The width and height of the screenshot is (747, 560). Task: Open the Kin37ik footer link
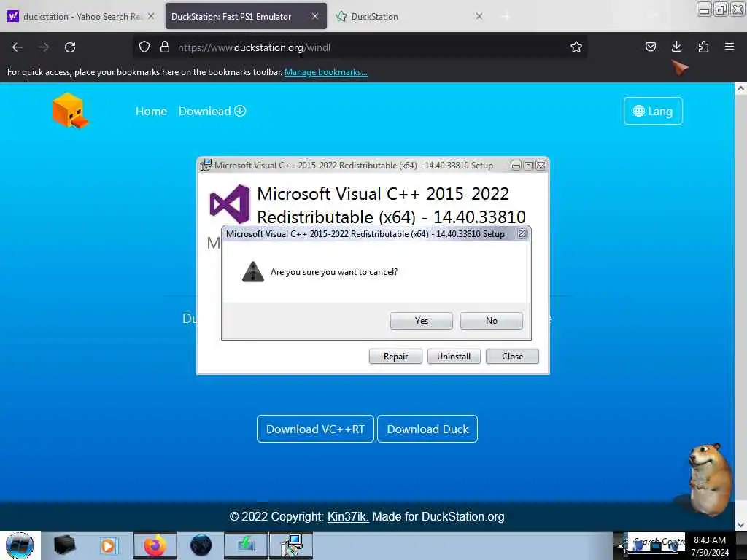tap(348, 517)
